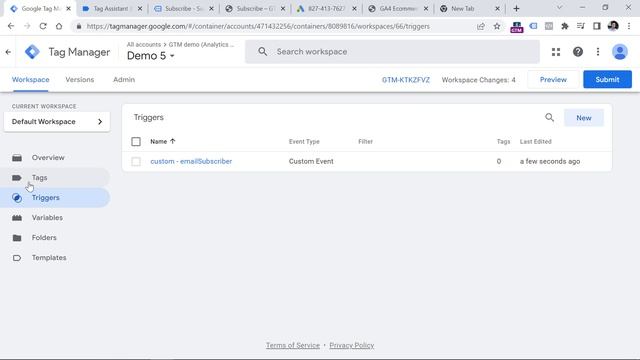Click the Tag Manager diamond logo
The image size is (640, 360).
tap(32, 52)
